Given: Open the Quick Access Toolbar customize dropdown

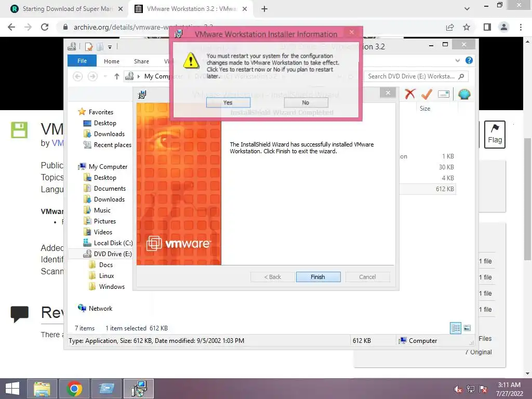Looking at the screenshot, I should [110, 47].
